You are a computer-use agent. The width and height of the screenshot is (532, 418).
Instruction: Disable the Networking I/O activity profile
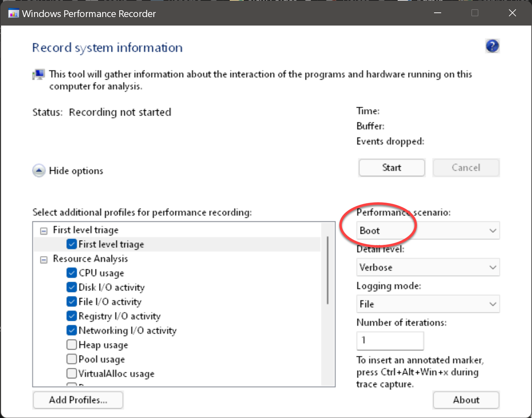point(71,330)
